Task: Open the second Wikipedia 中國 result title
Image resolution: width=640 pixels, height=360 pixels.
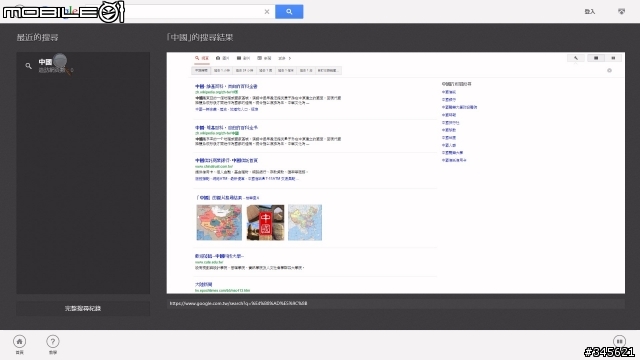Action: coord(226,128)
